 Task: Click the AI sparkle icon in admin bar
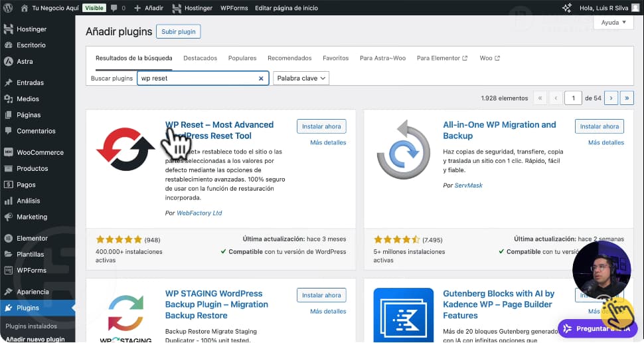567,8
